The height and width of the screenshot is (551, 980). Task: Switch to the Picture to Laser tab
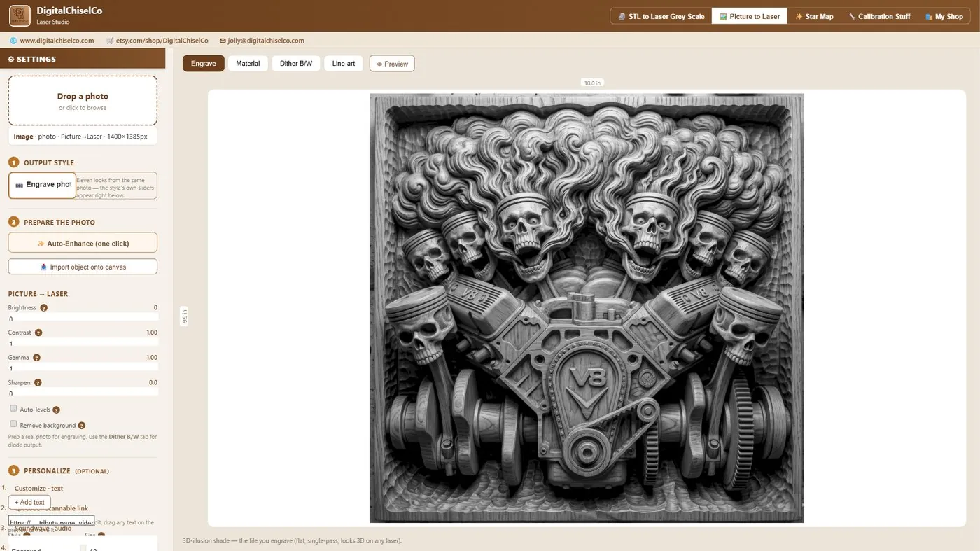point(750,16)
